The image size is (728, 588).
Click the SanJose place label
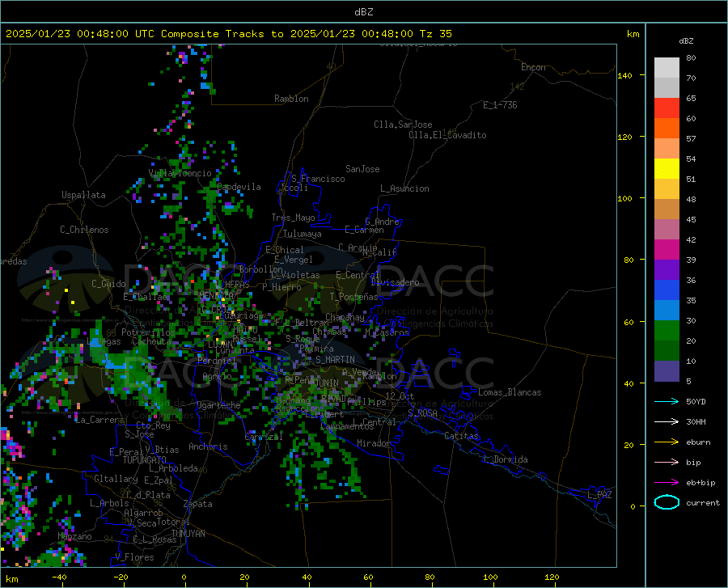[362, 169]
